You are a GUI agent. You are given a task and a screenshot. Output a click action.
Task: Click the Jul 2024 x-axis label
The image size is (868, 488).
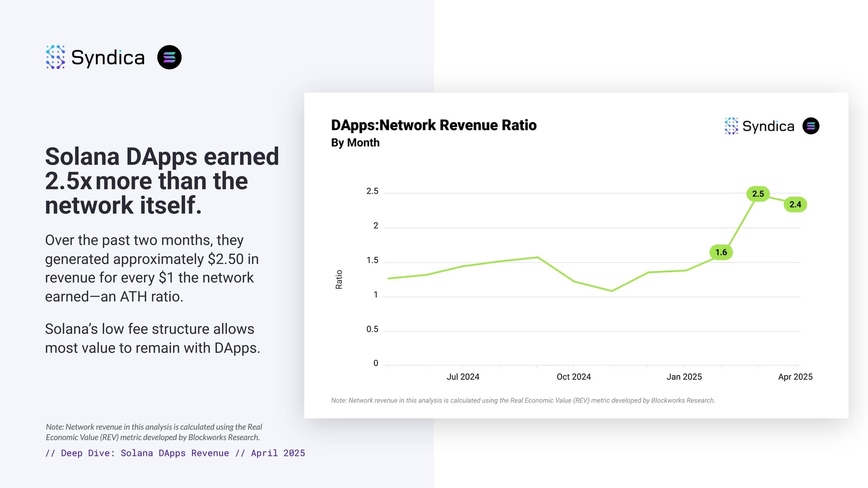pyautogui.click(x=463, y=377)
